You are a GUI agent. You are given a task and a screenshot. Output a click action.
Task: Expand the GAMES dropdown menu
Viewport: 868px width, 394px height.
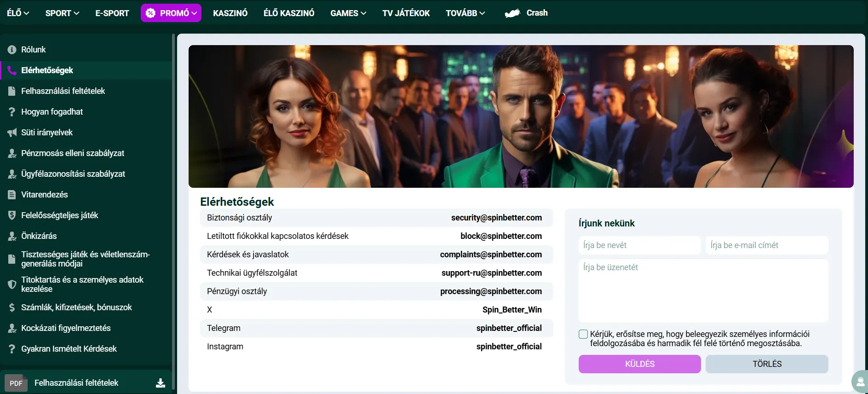pyautogui.click(x=348, y=13)
